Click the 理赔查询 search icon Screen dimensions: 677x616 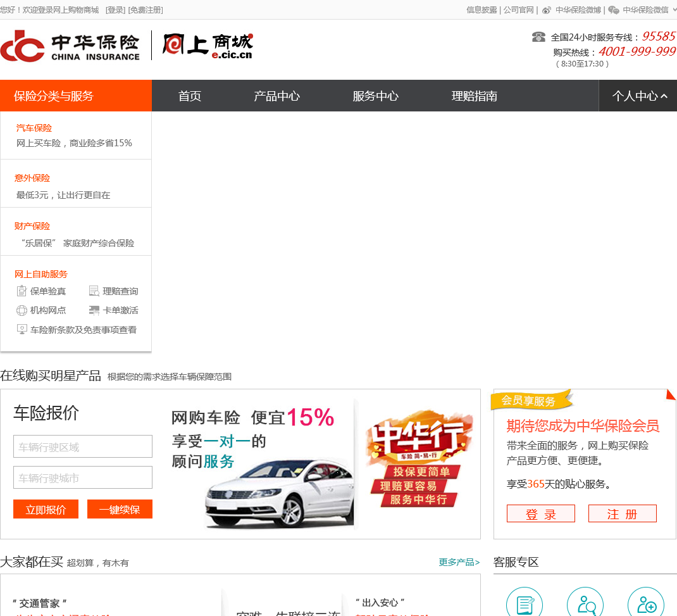[94, 291]
